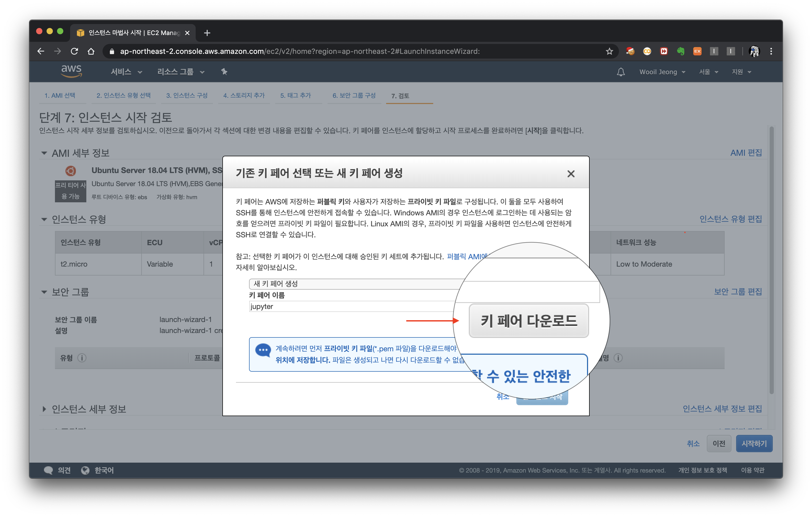Open the orange EX extension icon
Image resolution: width=812 pixels, height=517 pixels.
click(697, 51)
